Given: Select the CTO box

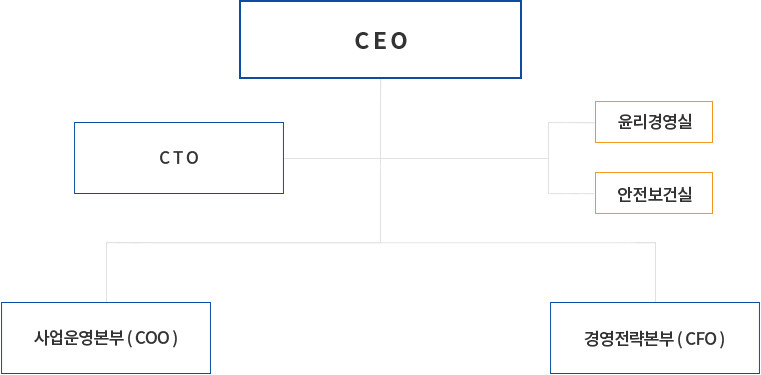Looking at the screenshot, I should (179, 158).
